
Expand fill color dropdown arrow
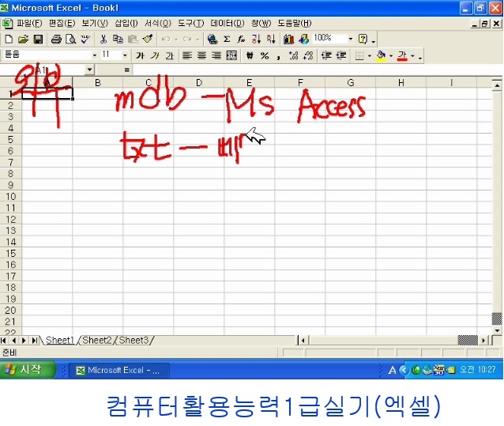pyautogui.click(x=391, y=56)
